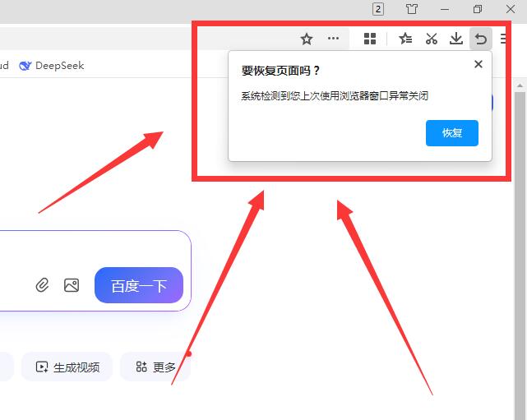Bookmark this page with the star icon

(307, 39)
